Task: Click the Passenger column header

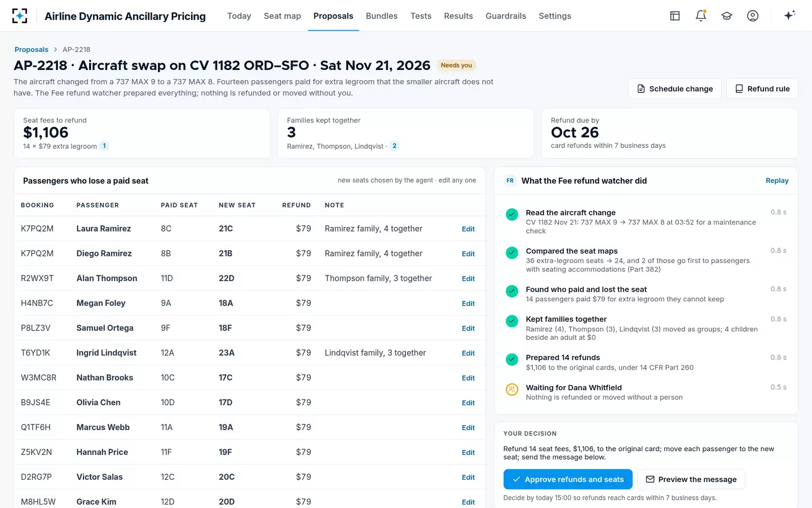Action: tap(98, 205)
